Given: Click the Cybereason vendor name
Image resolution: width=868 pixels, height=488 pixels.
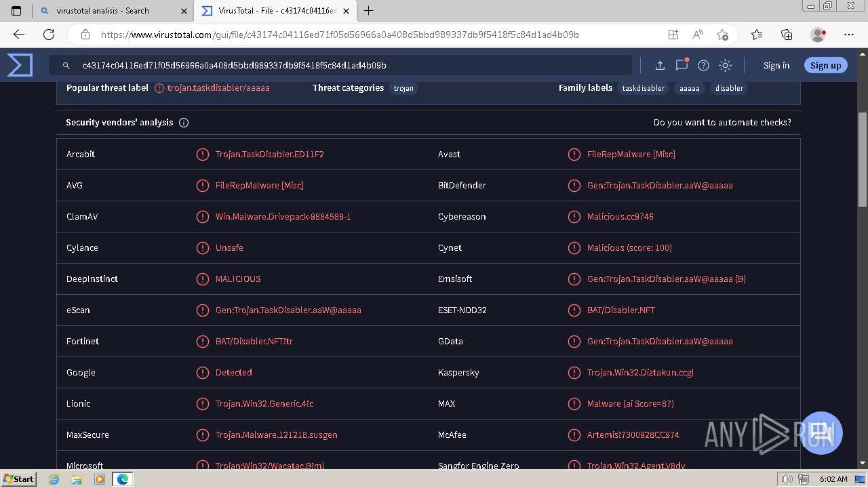Looking at the screenshot, I should pos(462,217).
